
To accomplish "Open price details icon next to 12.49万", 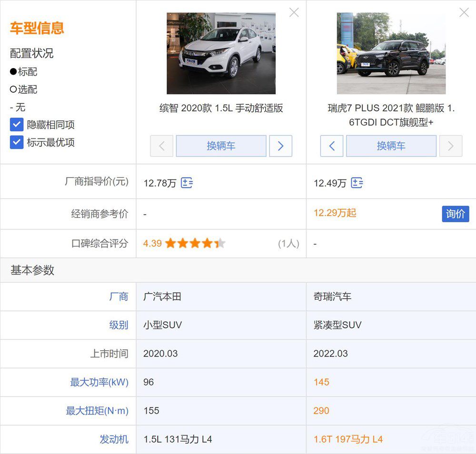I will [x=357, y=183].
